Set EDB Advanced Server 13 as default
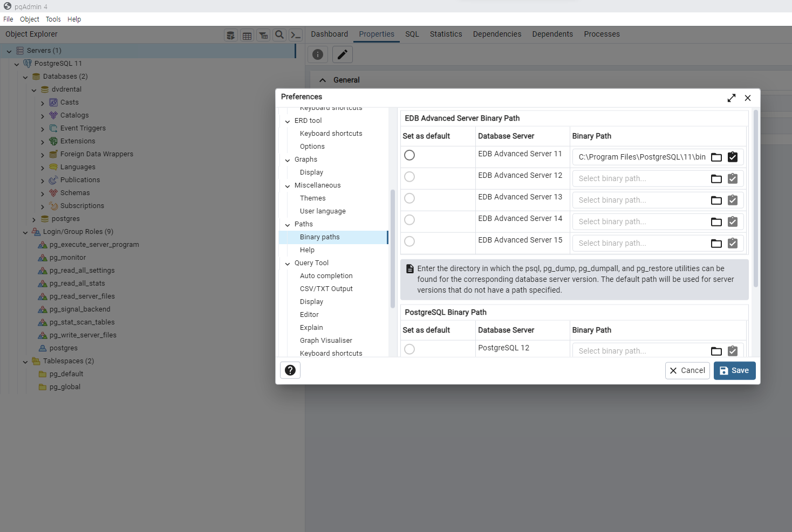This screenshot has height=532, width=792. pos(409,198)
